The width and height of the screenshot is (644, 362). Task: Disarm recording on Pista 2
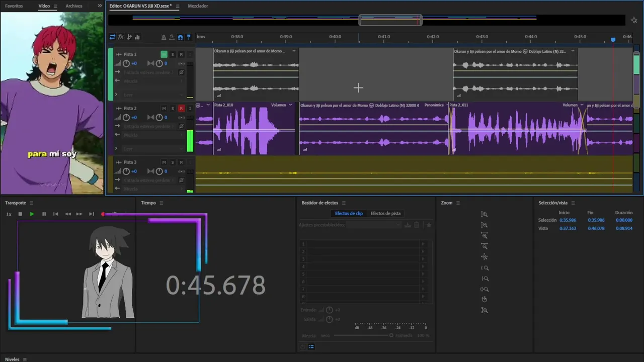pos(181,108)
